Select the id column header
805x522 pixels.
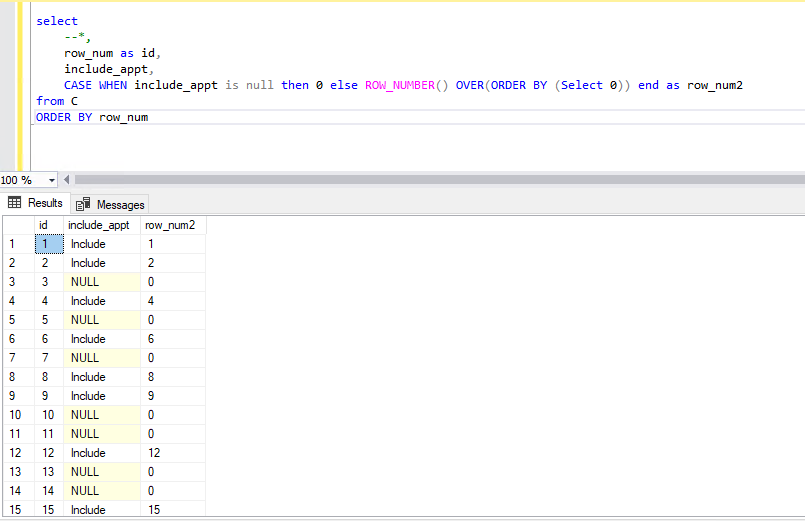click(x=49, y=225)
